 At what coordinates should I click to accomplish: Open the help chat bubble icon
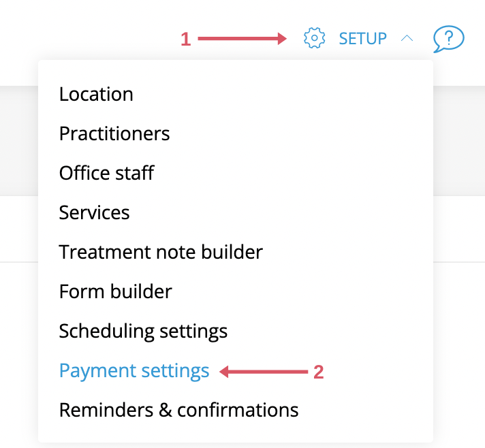pyautogui.click(x=448, y=39)
